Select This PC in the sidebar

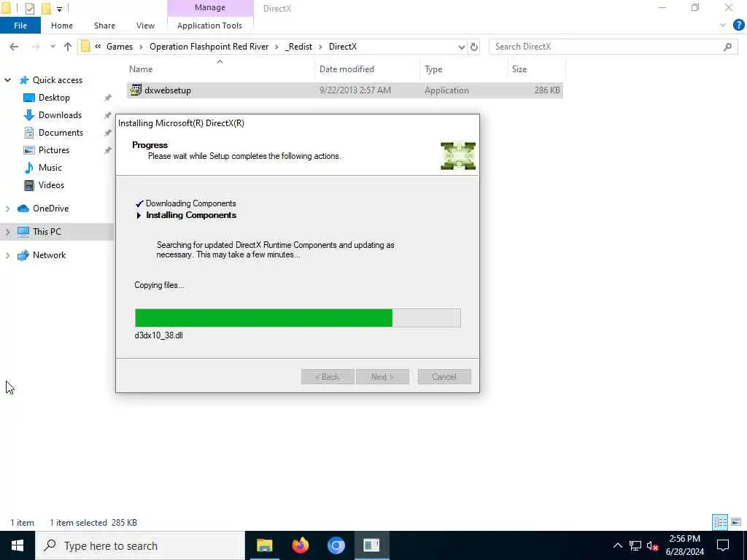[47, 232]
